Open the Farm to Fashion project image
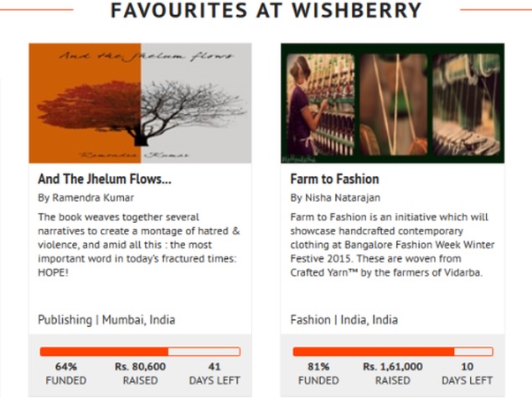532x398 pixels. click(x=393, y=103)
